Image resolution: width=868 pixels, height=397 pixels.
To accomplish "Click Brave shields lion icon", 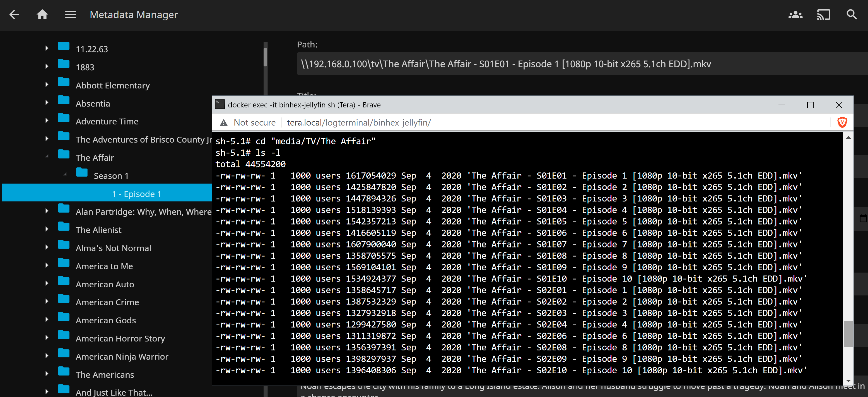I will coord(842,122).
